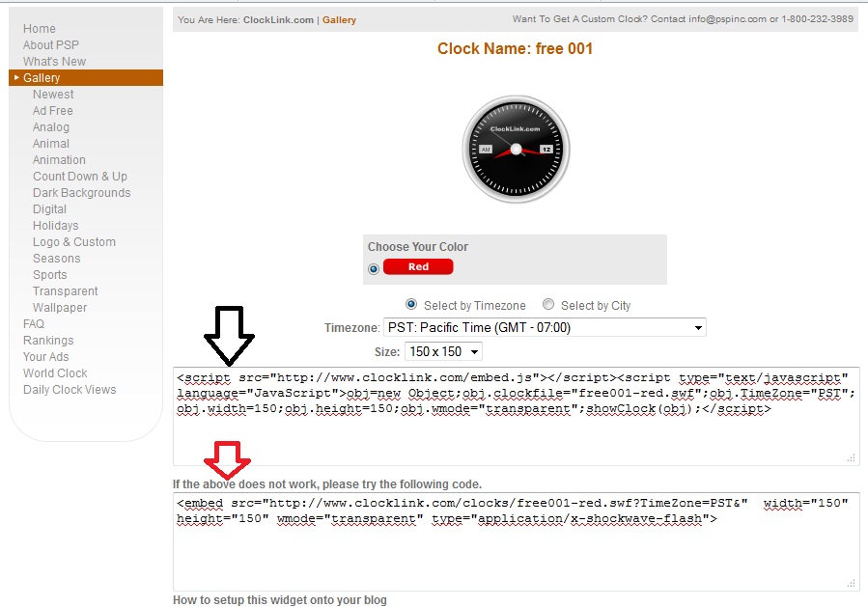Viewport: 868px width, 607px height.
Task: Click 'Choose Your Color' label
Action: pos(418,247)
